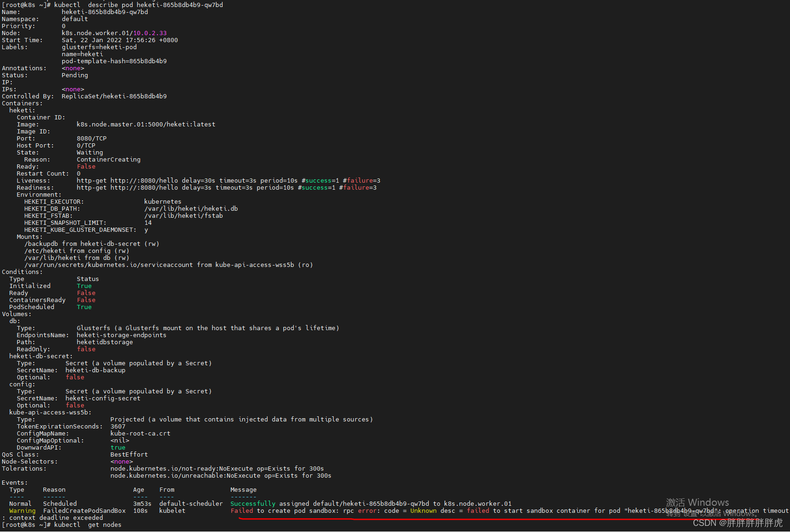Image resolution: width=790 pixels, height=532 pixels.
Task: Click the Glusterfs volume type description
Action: [208, 328]
